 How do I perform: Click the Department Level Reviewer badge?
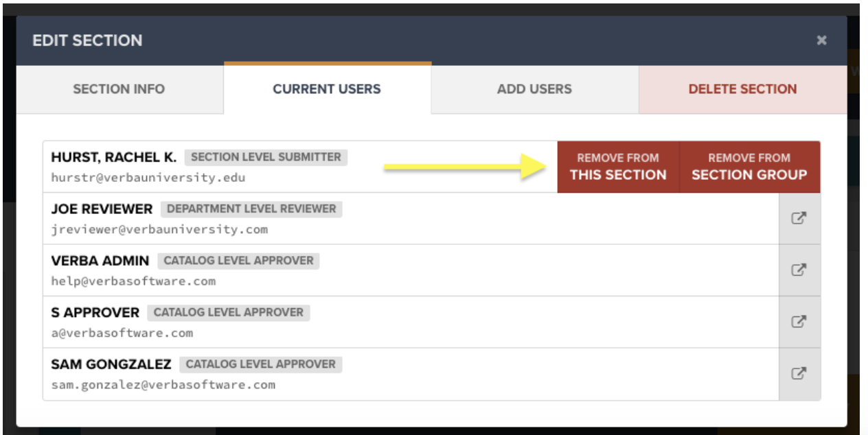point(251,209)
